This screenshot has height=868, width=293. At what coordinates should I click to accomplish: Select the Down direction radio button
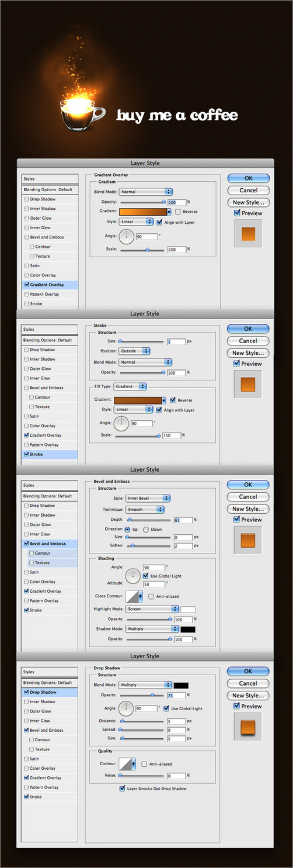tap(146, 529)
